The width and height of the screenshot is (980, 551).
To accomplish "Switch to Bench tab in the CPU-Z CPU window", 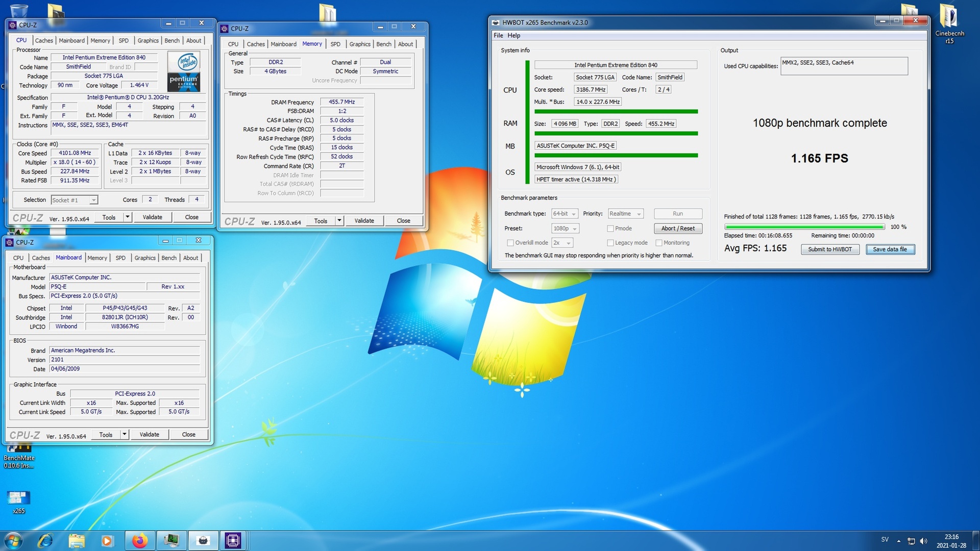I will point(172,40).
